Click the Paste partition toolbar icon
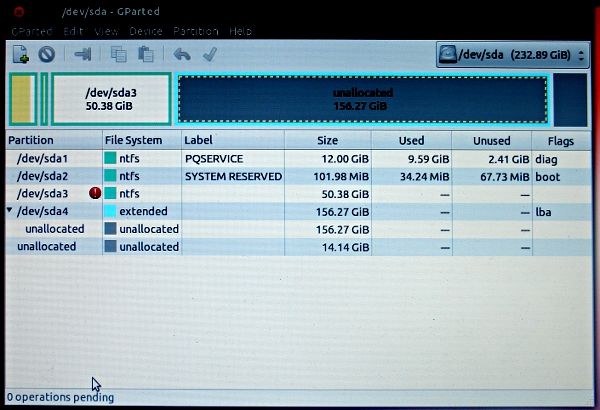This screenshot has width=600, height=410. (x=146, y=54)
